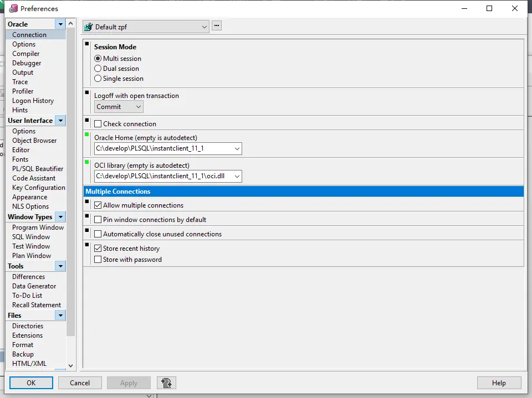The height and width of the screenshot is (398, 532).
Task: Confirm preferences with OK button
Action: tap(31, 383)
